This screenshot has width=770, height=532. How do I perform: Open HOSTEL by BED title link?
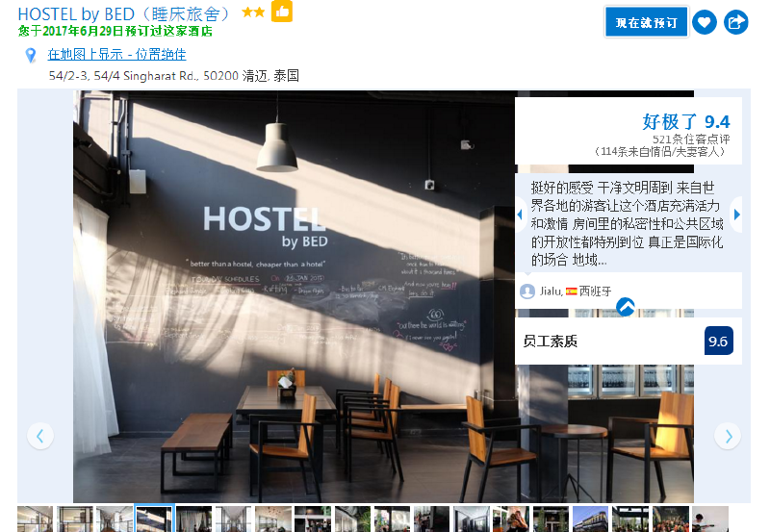(124, 14)
